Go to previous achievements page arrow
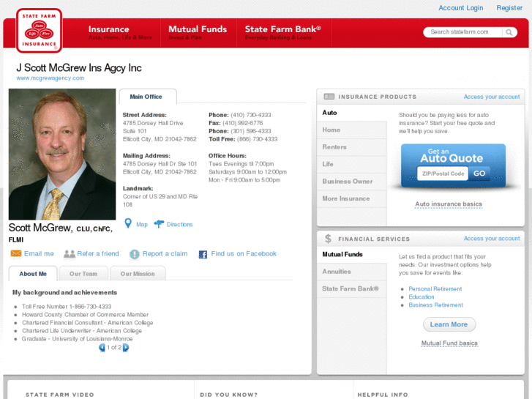This screenshot has width=532, height=399. point(102,347)
